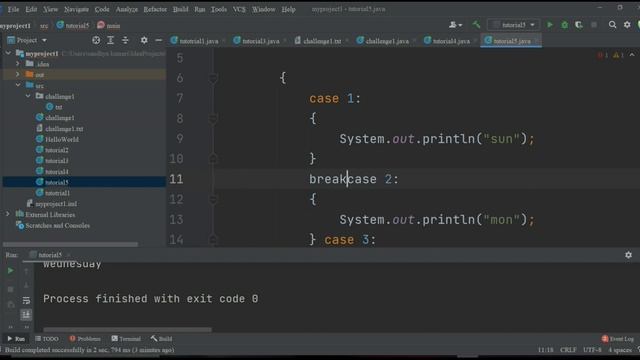Open the File menu
Image resolution: width=640 pixels, height=360 pixels.
13,9
